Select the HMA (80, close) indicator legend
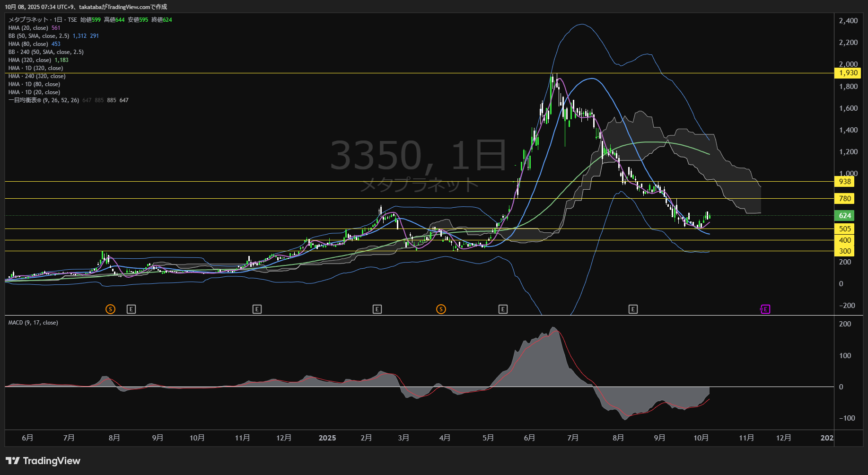 [x=28, y=44]
